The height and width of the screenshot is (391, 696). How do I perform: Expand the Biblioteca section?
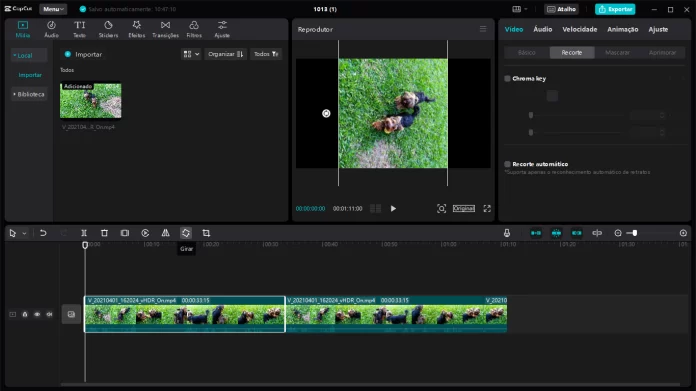click(x=28, y=94)
